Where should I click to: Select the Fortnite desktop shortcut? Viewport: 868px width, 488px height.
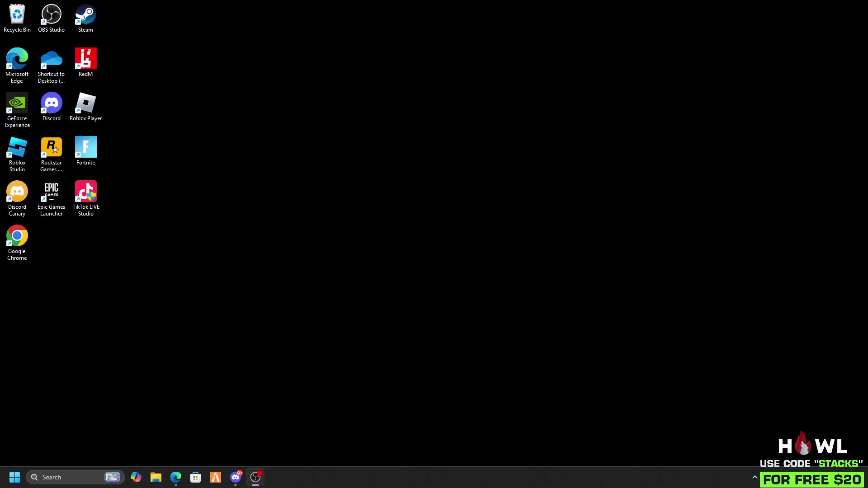[85, 147]
